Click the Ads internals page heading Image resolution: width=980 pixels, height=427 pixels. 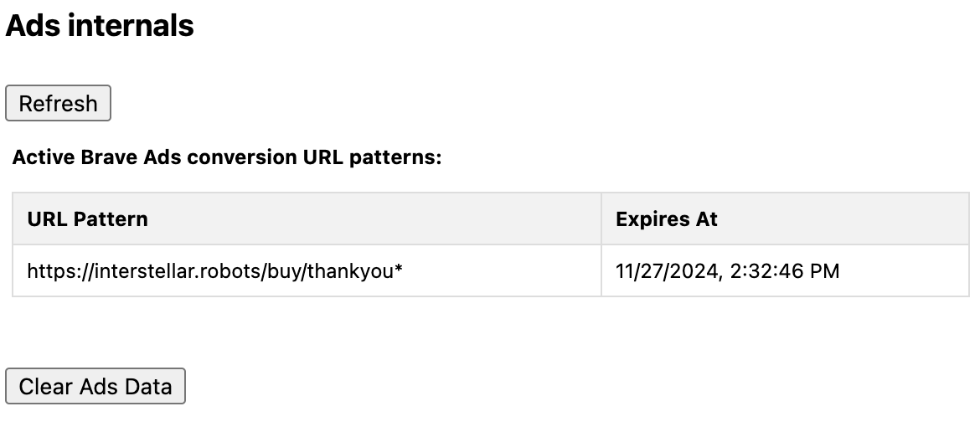(x=100, y=26)
